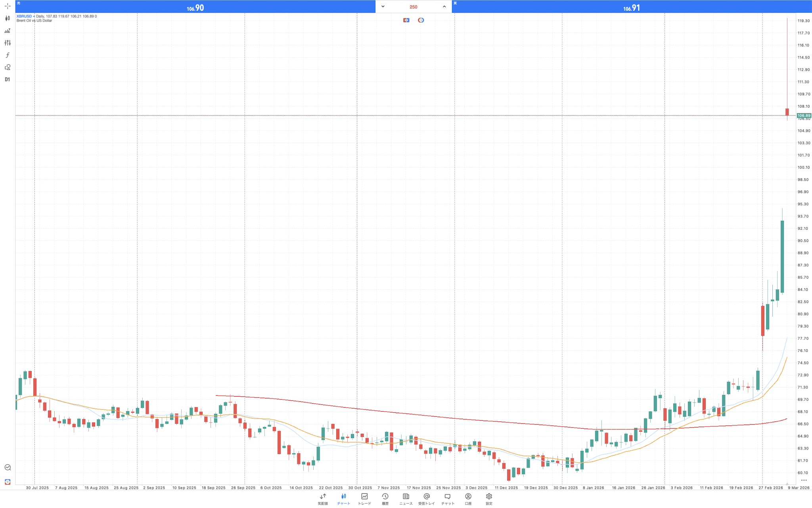Go to the 履歴 history tab
The height and width of the screenshot is (508, 812).
385,499
